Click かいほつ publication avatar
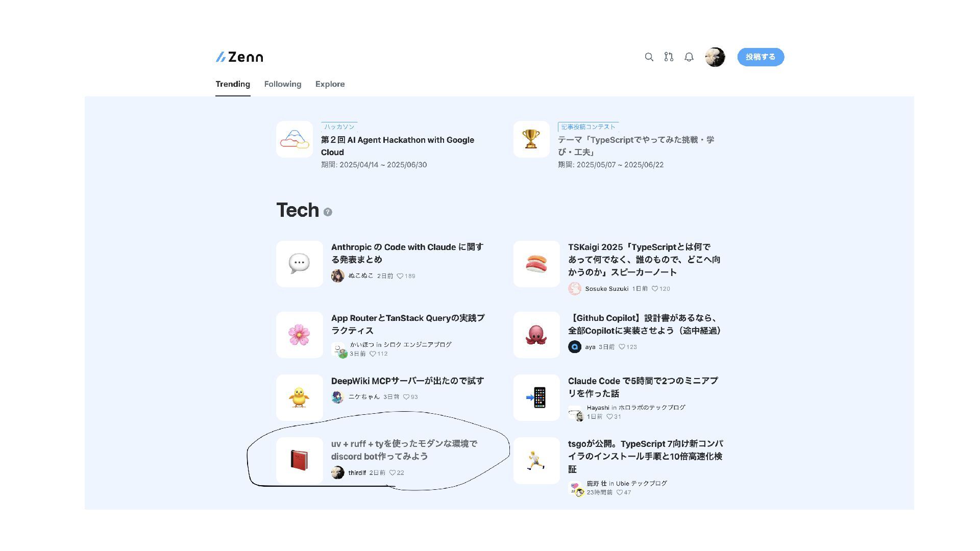The height and width of the screenshot is (551, 980). click(339, 350)
